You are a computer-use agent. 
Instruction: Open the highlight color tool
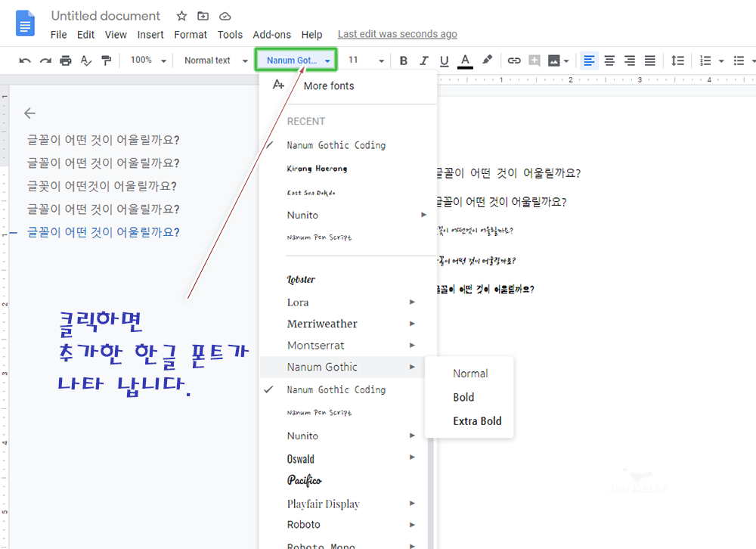(x=487, y=60)
